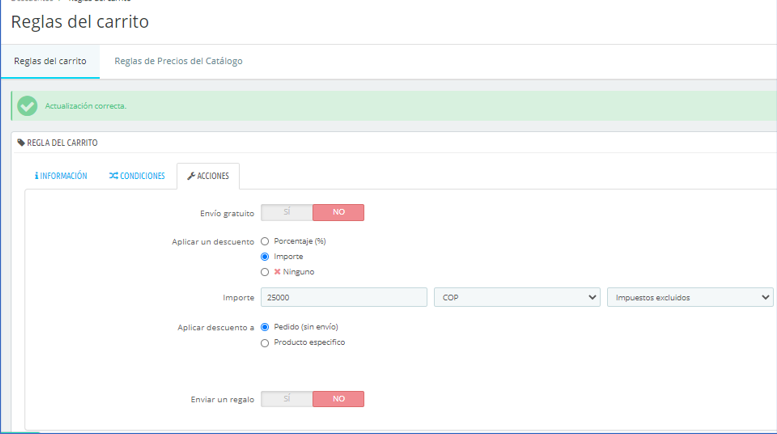This screenshot has height=434, width=777.
Task: Click the green success checkmark icon
Action: tap(27, 106)
